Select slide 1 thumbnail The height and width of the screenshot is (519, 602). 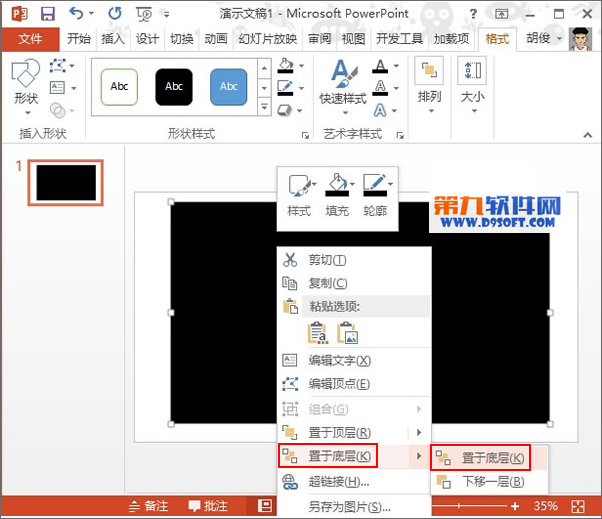click(66, 183)
